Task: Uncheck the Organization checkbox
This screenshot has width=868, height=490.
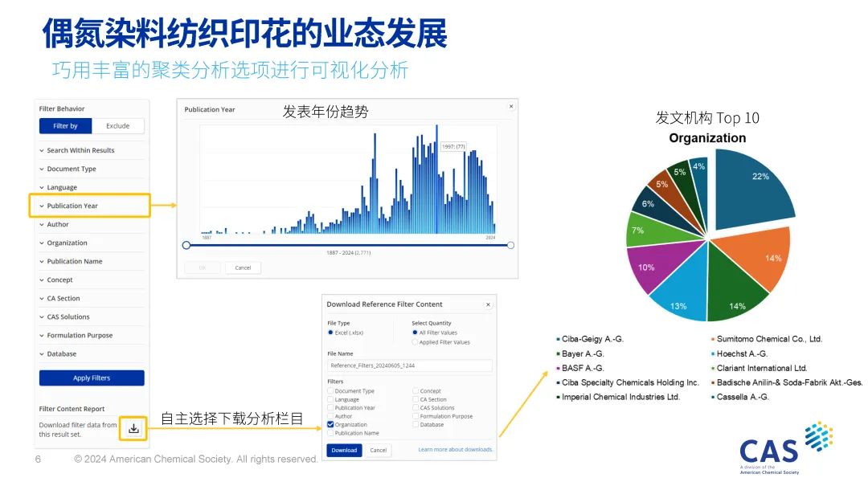Action: [x=330, y=424]
